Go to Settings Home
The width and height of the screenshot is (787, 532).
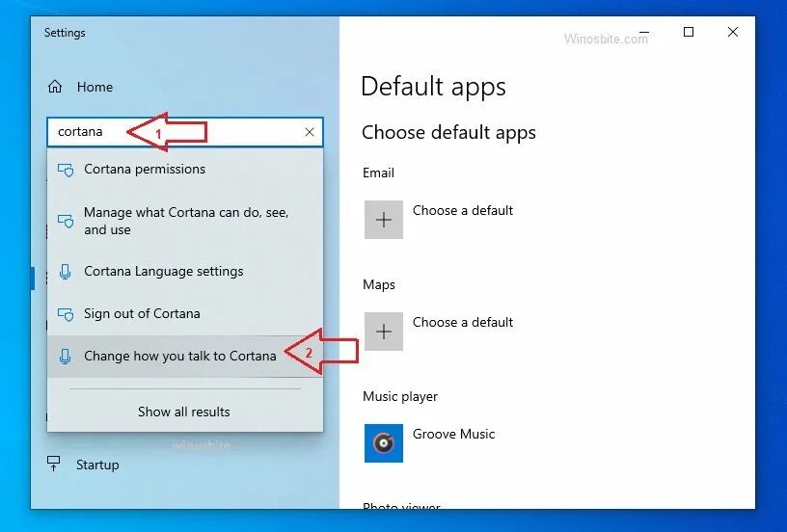click(80, 87)
